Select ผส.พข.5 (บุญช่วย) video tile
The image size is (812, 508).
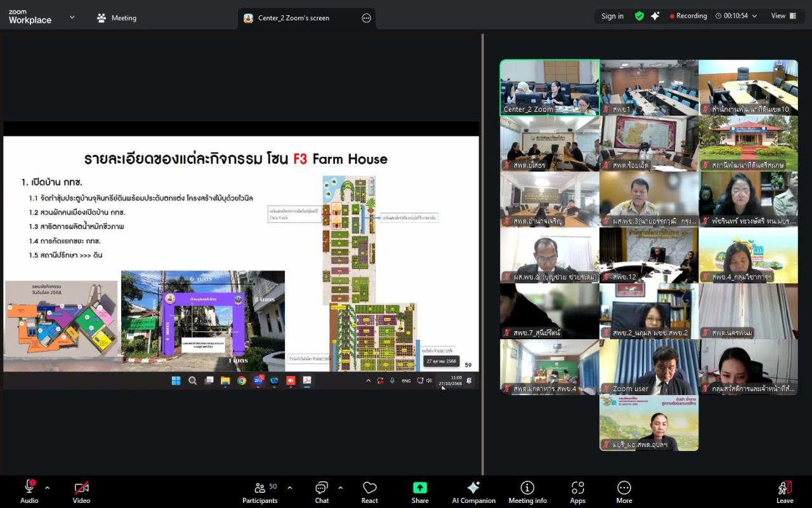[549, 255]
